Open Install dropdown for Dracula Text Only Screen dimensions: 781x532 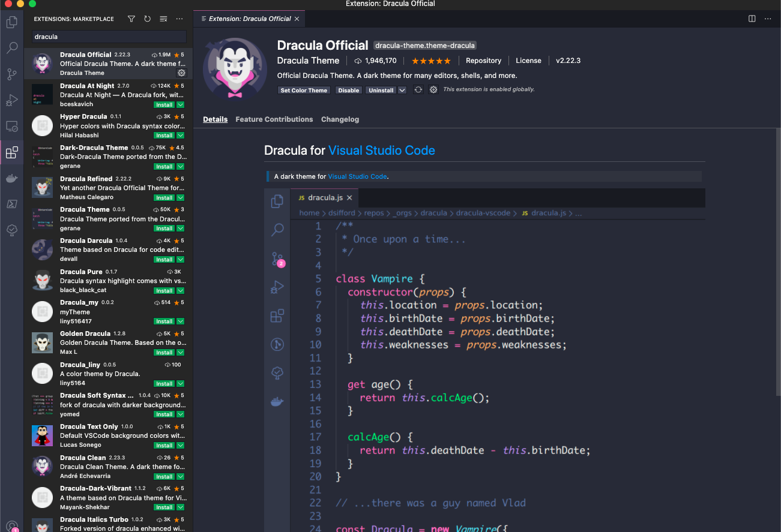[180, 446]
